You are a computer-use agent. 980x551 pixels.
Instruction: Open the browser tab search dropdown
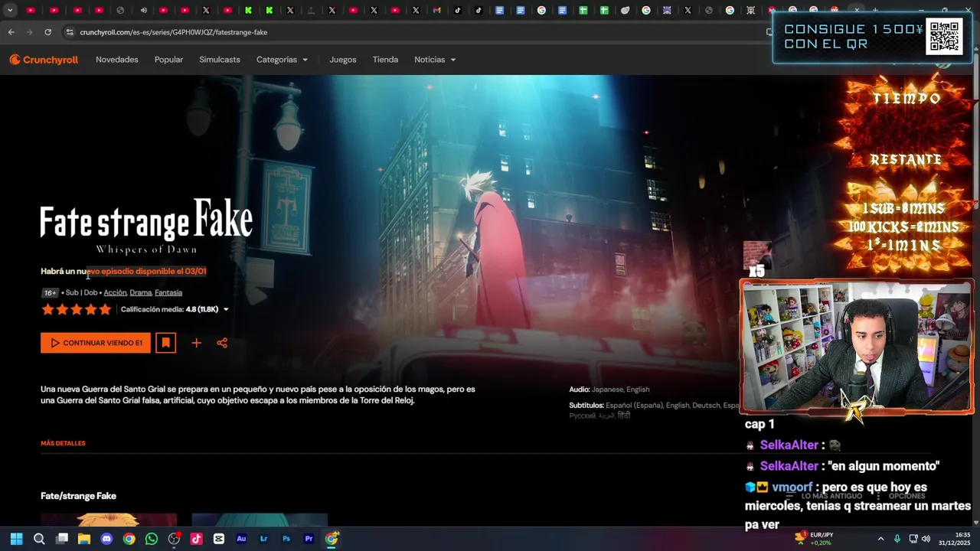click(x=10, y=11)
